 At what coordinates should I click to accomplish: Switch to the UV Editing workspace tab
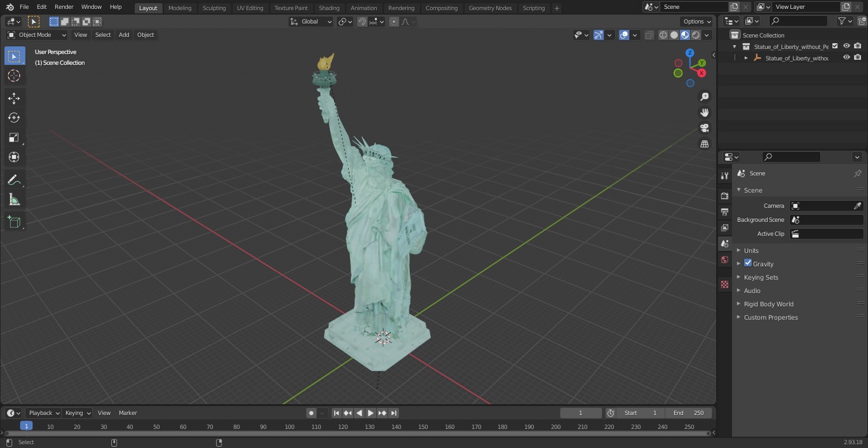coord(250,8)
